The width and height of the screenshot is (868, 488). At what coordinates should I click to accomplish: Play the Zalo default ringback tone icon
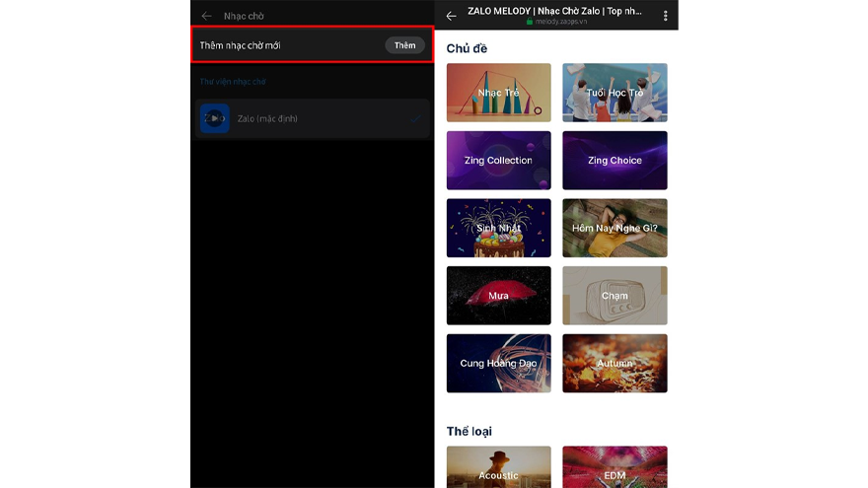[x=215, y=118]
